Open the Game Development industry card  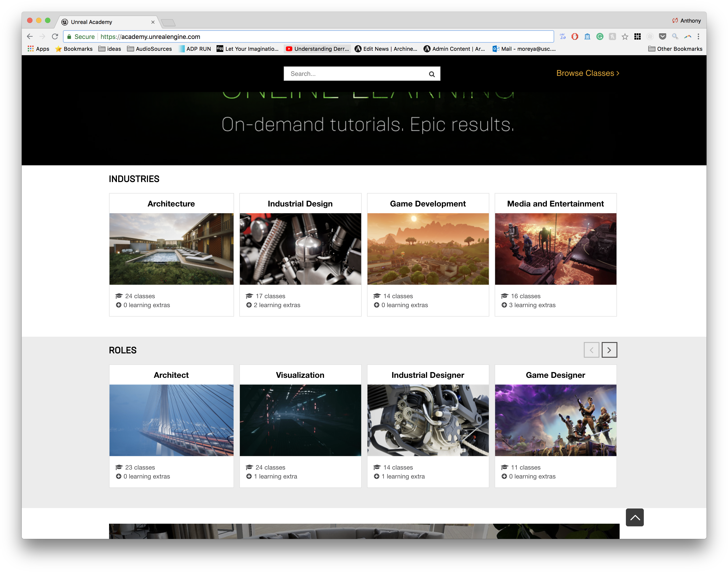[428, 249]
